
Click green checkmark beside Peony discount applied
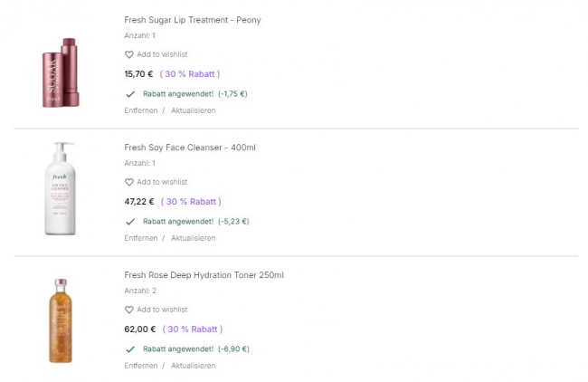(x=130, y=93)
